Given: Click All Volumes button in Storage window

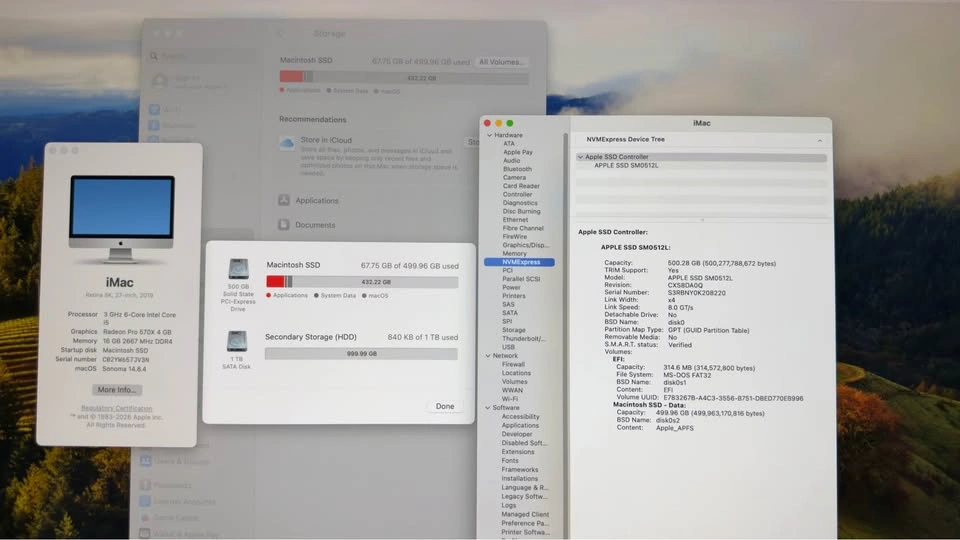Looking at the screenshot, I should pos(501,62).
